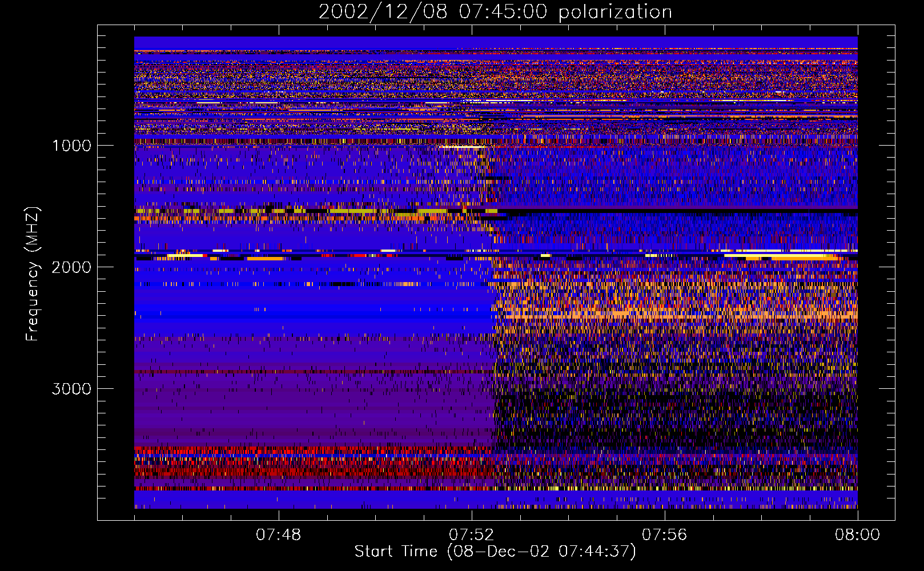Click the 3000 frequency tick label
The width and height of the screenshot is (924, 571).
click(71, 389)
